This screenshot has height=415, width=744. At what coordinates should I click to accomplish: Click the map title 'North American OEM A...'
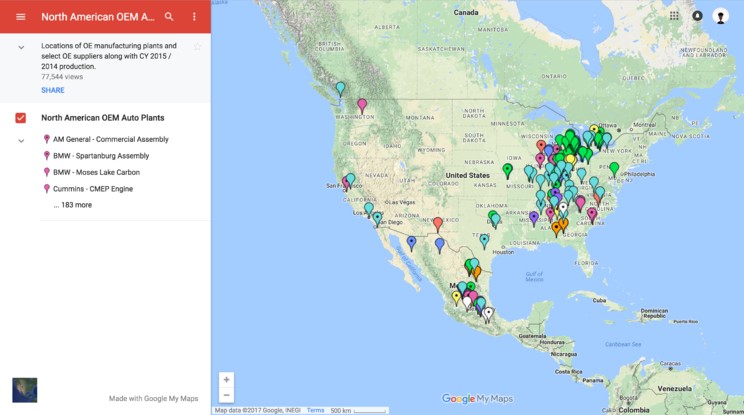tap(98, 17)
